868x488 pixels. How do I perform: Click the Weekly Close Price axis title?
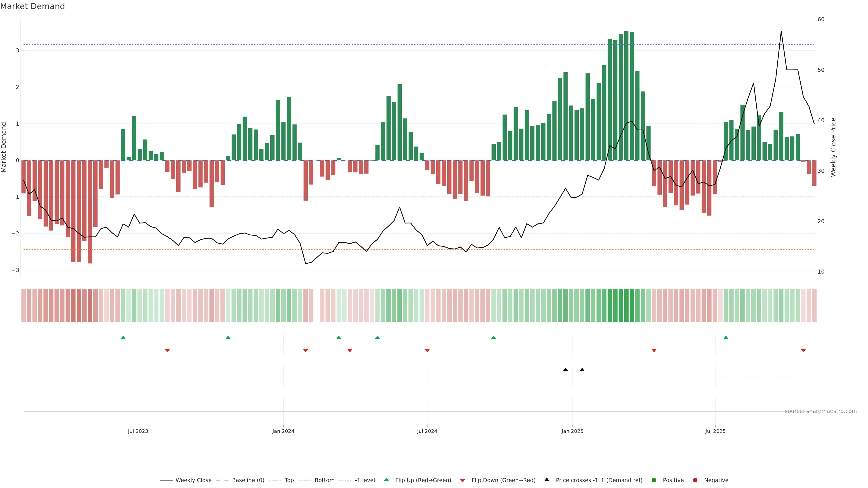pos(833,147)
